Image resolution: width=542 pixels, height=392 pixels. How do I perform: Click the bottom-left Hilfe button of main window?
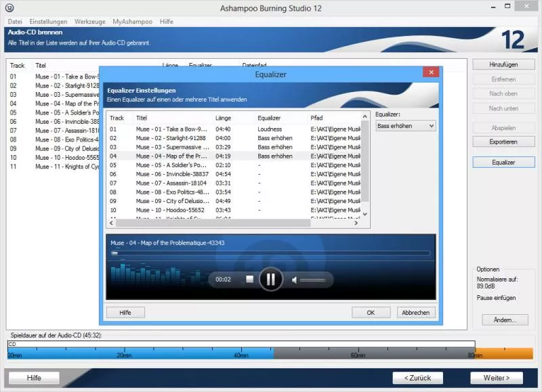click(34, 378)
